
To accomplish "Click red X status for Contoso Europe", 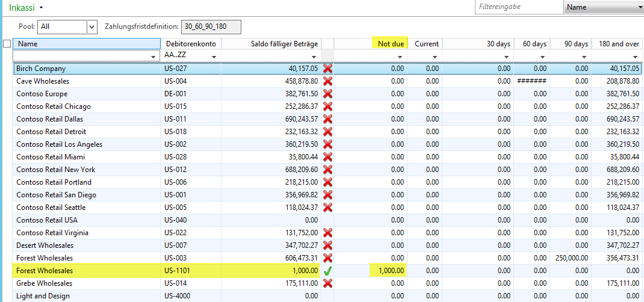I will (x=327, y=94).
